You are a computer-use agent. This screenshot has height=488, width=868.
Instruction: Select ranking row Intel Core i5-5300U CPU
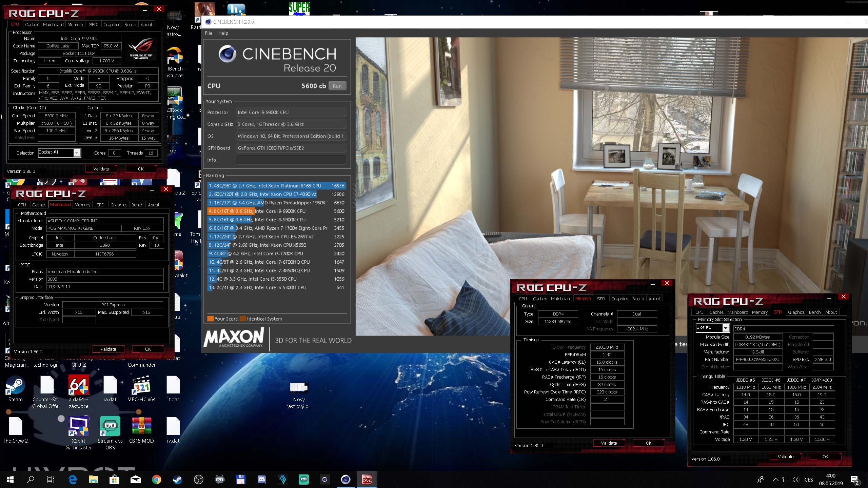tap(277, 287)
